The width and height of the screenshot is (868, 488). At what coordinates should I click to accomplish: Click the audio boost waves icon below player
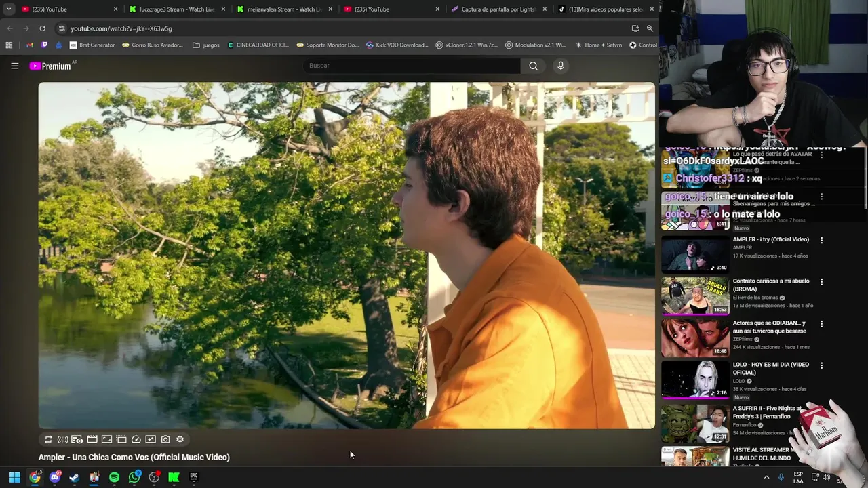point(62,439)
